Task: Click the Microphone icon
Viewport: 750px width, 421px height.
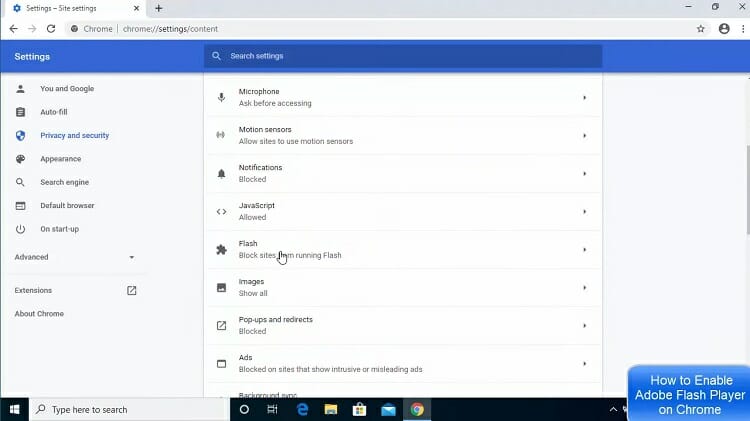Action: (x=221, y=98)
